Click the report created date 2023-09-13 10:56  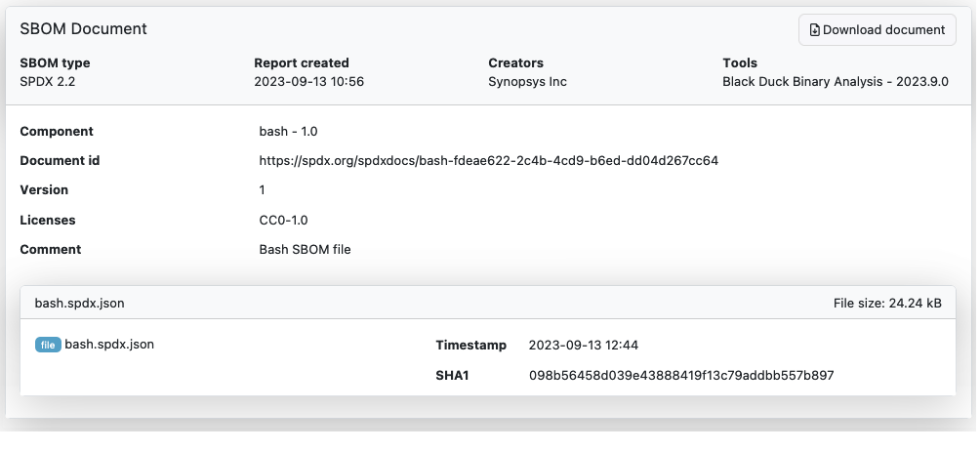click(308, 81)
